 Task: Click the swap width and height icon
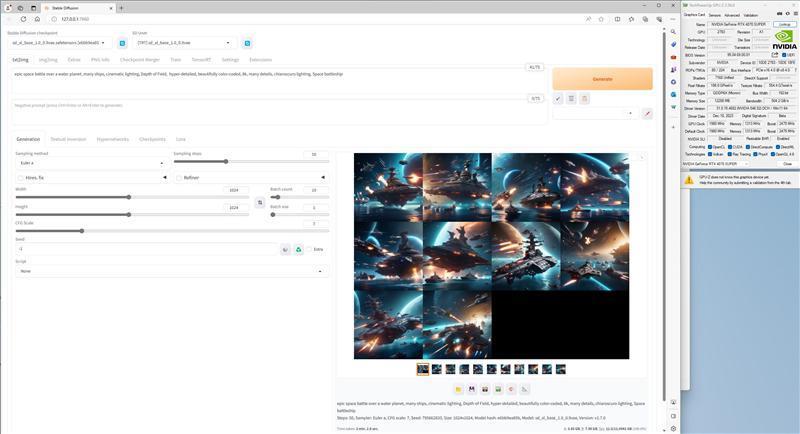[x=260, y=202]
